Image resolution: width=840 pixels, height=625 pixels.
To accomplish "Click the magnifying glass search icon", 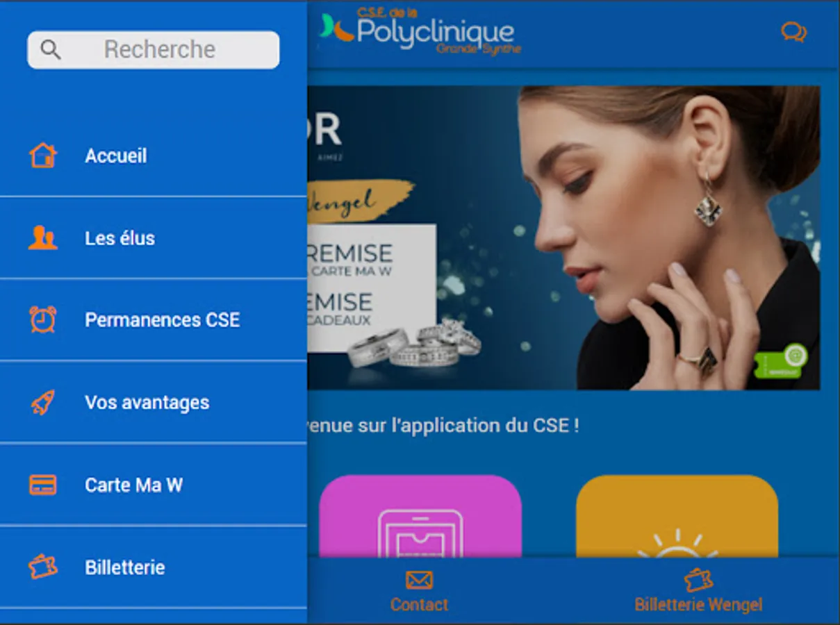I will tap(51, 49).
